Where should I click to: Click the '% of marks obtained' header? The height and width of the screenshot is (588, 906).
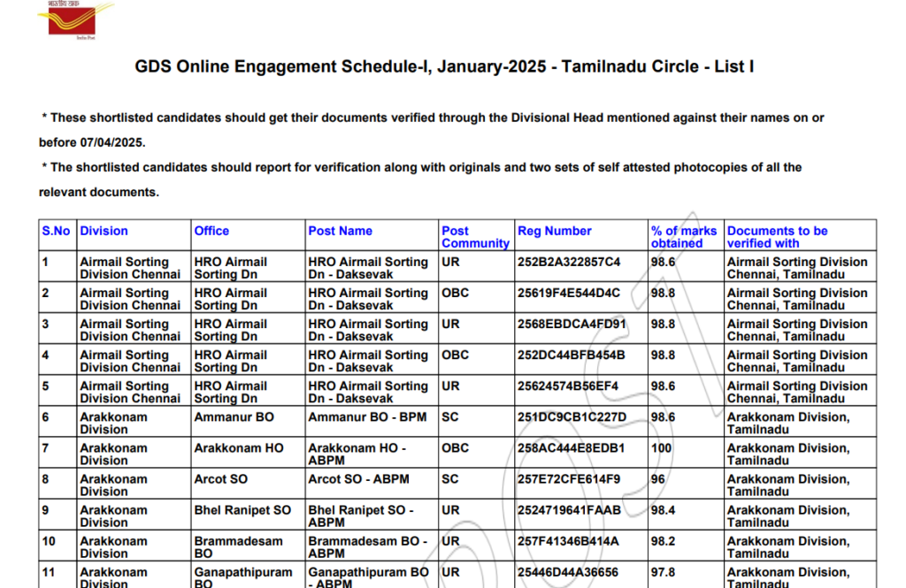(x=684, y=237)
